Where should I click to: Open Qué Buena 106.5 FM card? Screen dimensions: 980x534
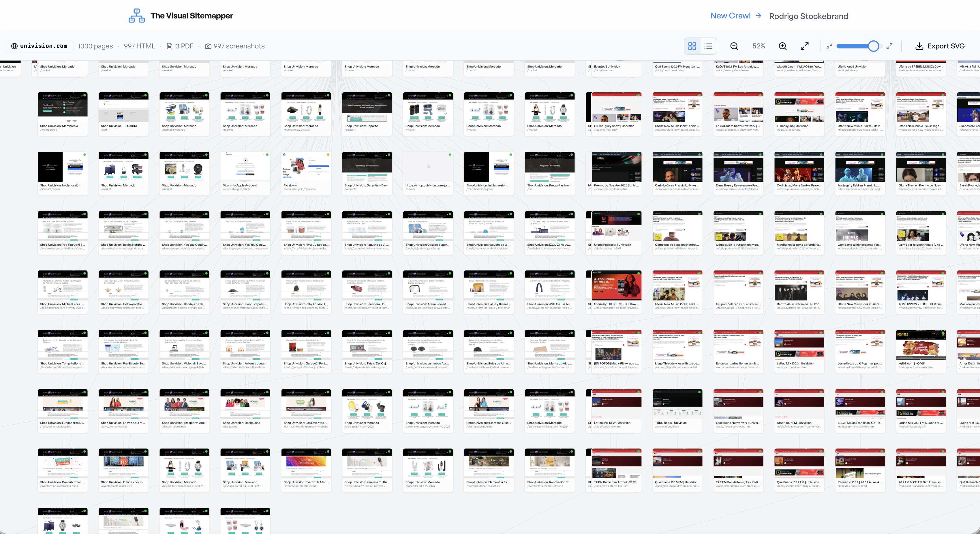[x=677, y=470]
